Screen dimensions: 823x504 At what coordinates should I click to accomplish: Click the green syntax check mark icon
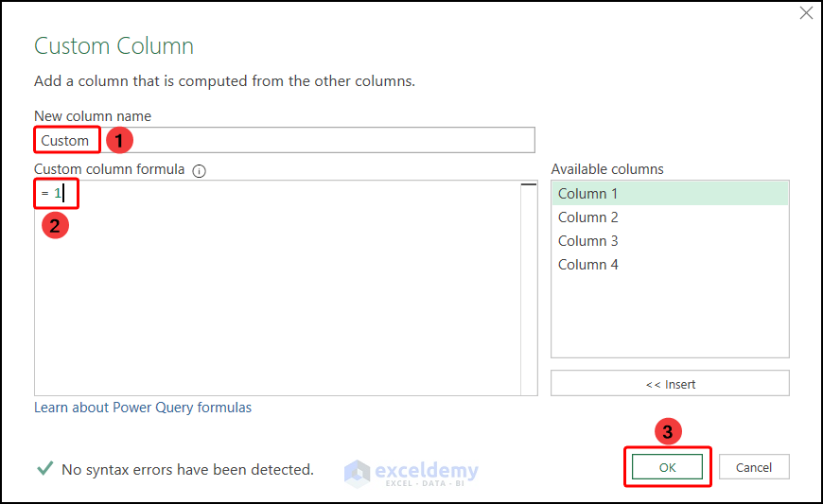(x=44, y=468)
